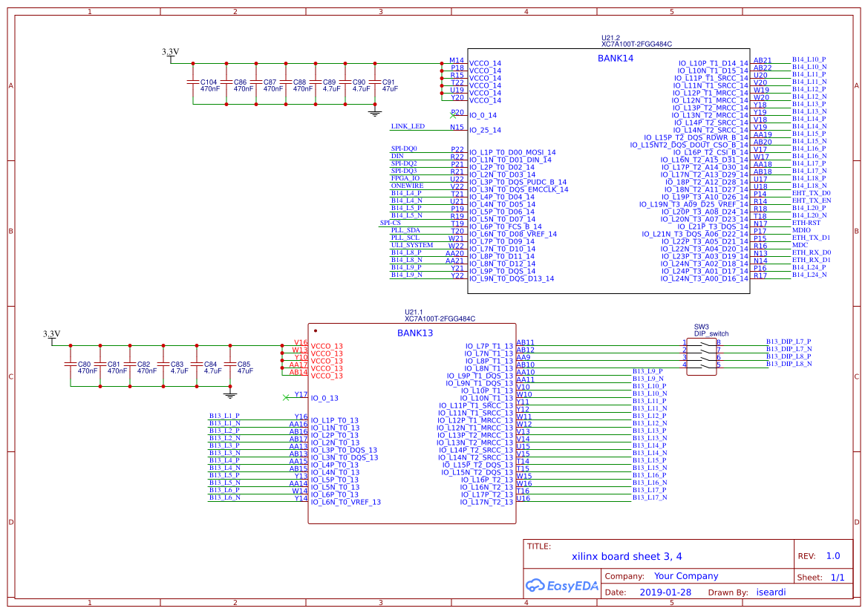Click the ground symbol under C85
The width and height of the screenshot is (868, 614).
tap(230, 395)
